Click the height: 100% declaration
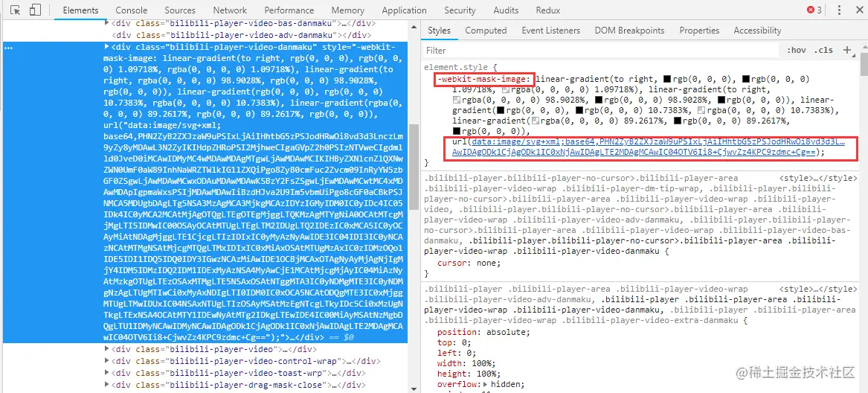Screen dimensions: 868x393 [468, 374]
